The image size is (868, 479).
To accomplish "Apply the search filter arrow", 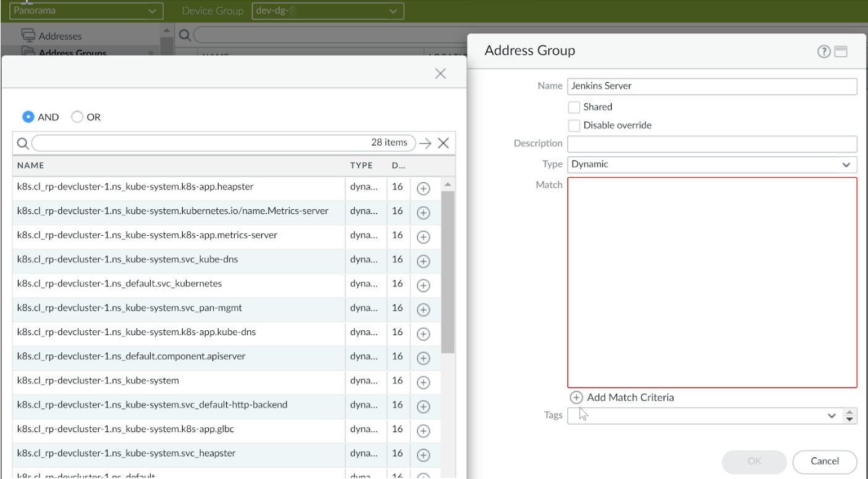I will pyautogui.click(x=424, y=143).
